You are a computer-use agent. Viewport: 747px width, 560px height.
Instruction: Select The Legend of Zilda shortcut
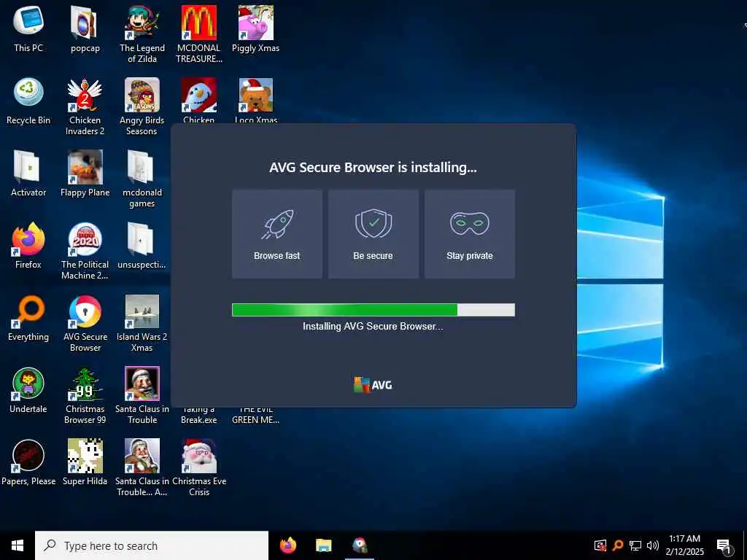[142, 34]
